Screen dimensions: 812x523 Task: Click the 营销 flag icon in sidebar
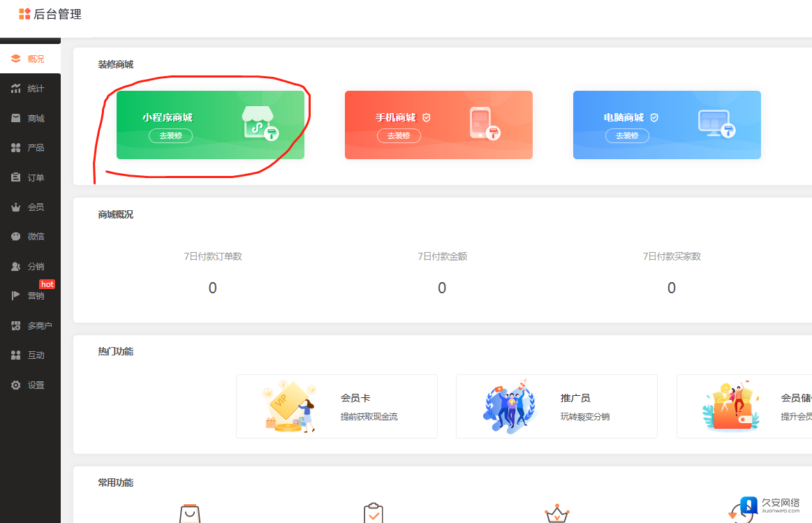coord(15,295)
